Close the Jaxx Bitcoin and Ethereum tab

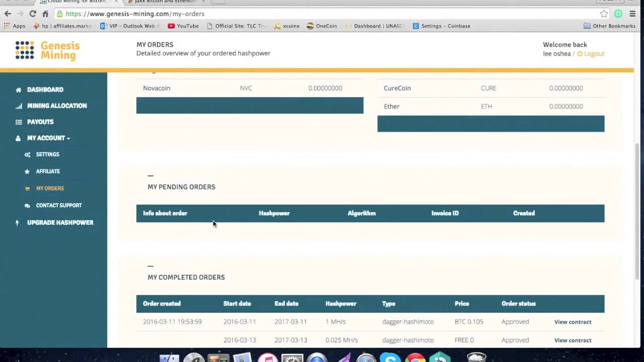[x=203, y=2]
